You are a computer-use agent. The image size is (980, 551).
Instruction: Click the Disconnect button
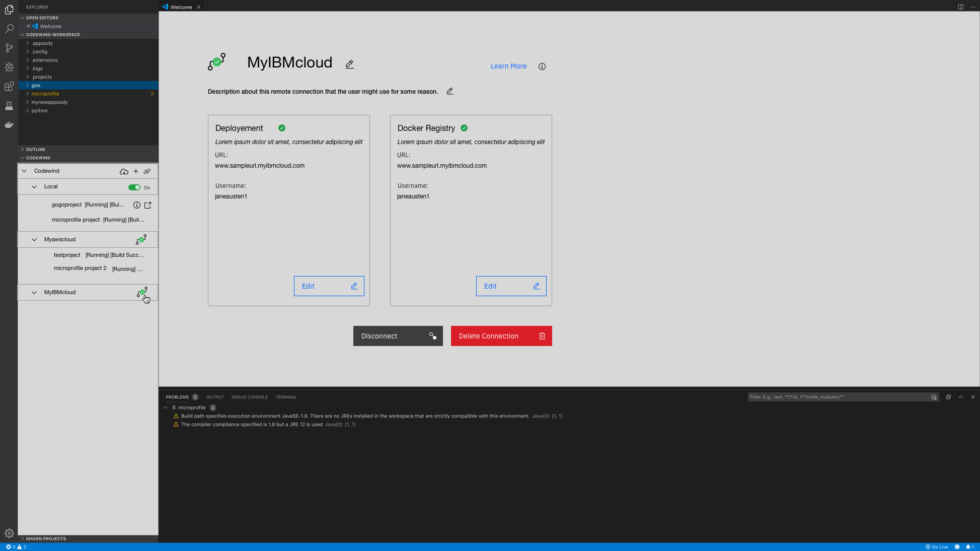click(398, 336)
